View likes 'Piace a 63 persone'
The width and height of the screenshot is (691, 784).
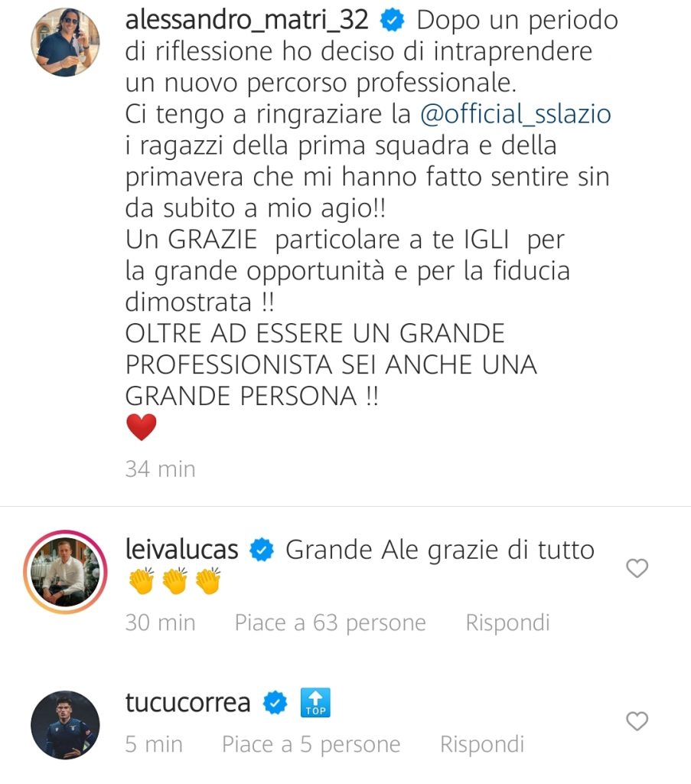pos(331,623)
